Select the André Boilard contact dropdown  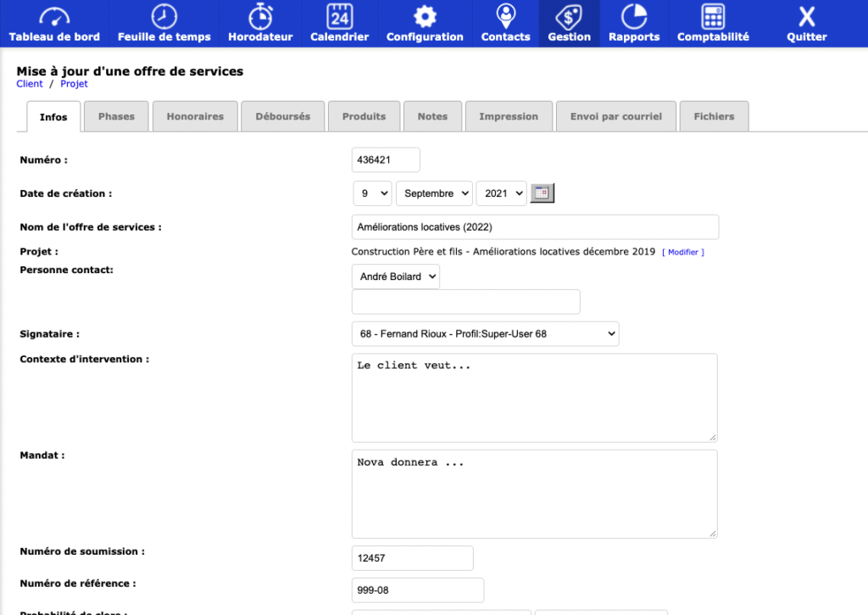coord(395,277)
